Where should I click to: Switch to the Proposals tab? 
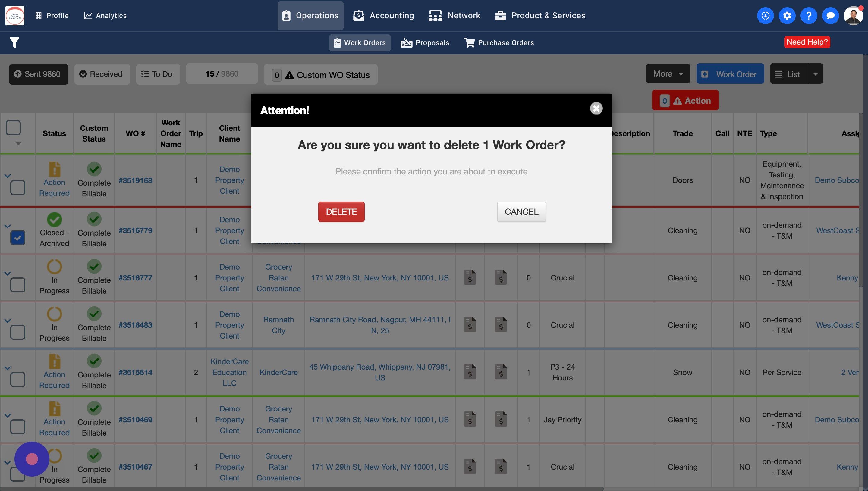(x=424, y=43)
